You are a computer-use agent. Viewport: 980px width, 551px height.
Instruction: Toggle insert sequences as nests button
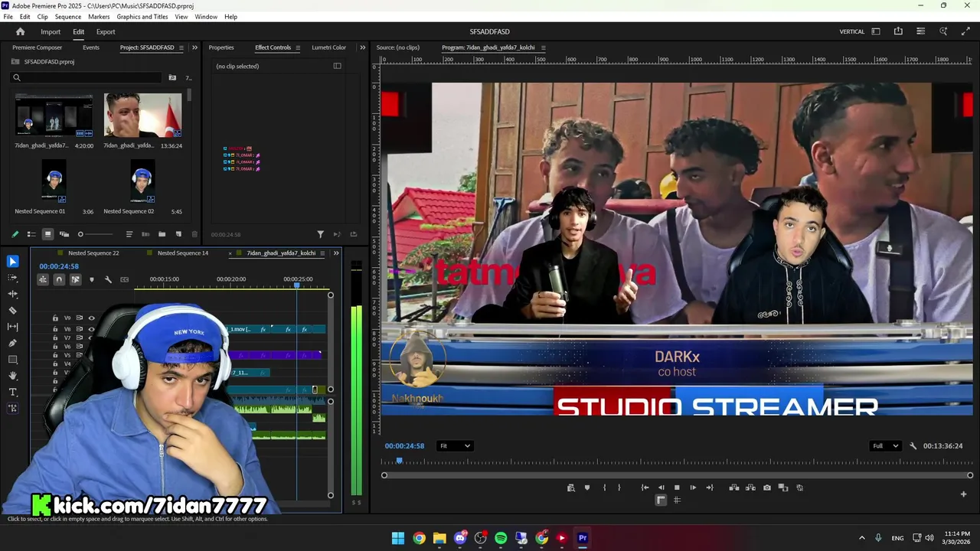coord(43,279)
